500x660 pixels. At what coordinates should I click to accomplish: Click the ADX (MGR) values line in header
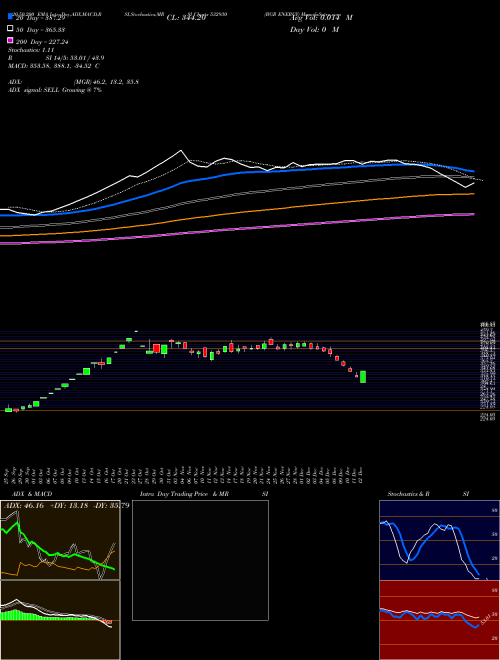[73, 82]
